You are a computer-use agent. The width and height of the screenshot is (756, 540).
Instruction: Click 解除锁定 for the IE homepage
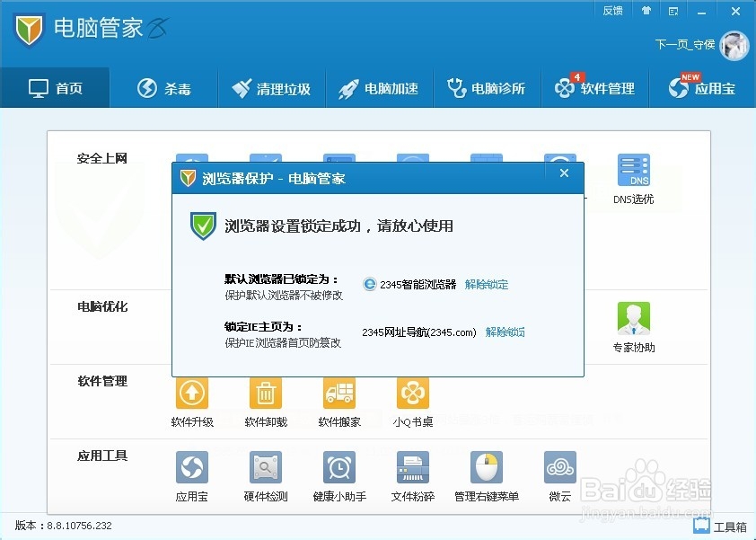505,332
